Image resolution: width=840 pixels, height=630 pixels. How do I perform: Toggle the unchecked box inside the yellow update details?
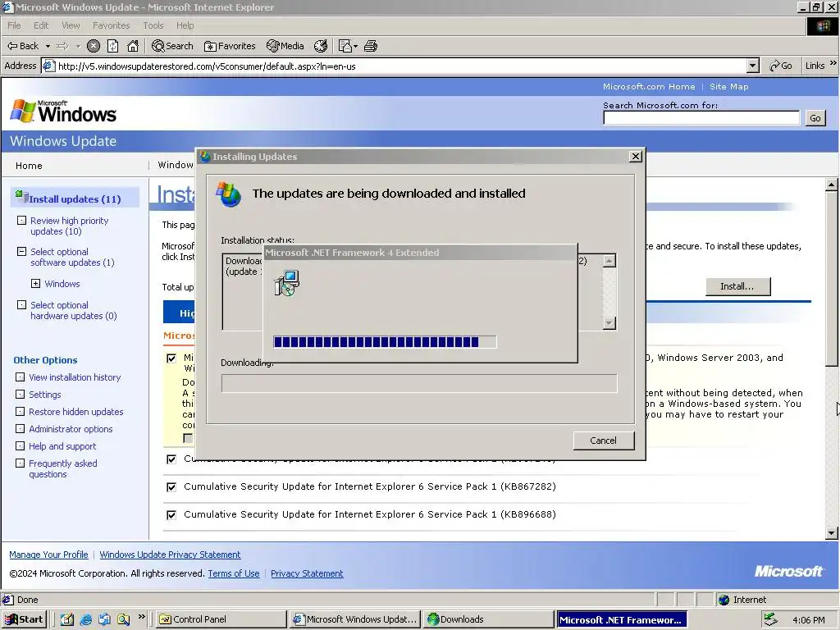click(188, 438)
